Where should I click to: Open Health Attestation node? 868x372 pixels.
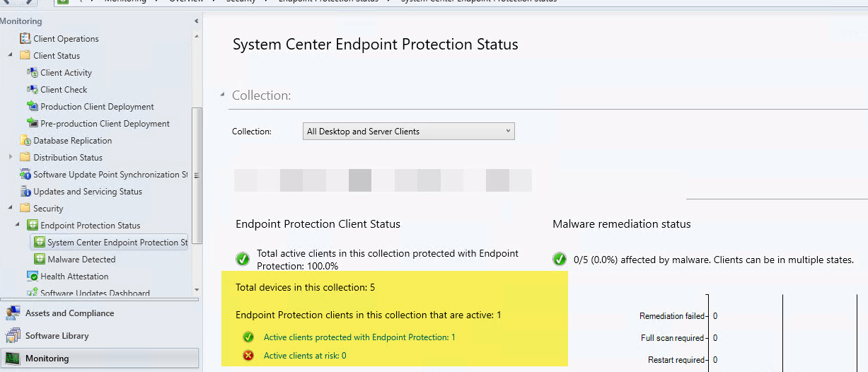74,277
